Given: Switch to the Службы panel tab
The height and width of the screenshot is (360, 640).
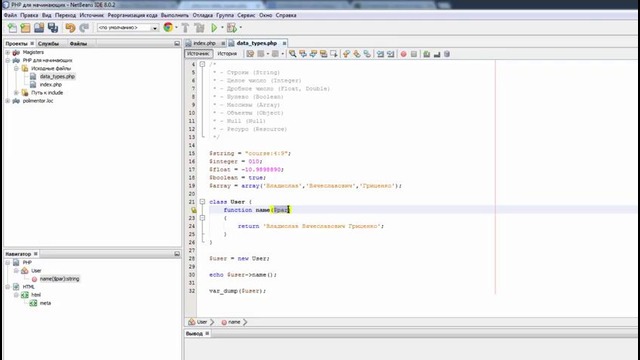Looking at the screenshot, I should 48,43.
